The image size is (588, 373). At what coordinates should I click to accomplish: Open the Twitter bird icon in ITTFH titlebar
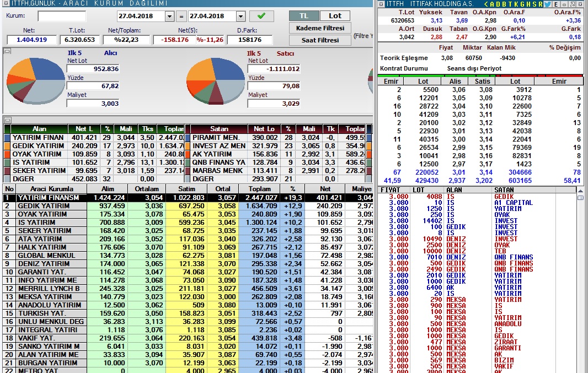[x=548, y=4]
